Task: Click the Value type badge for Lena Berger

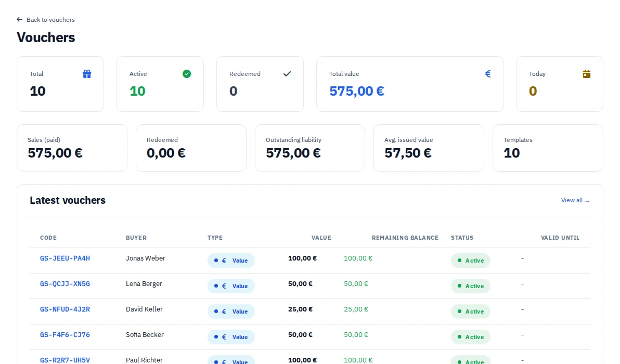Action: click(231, 286)
